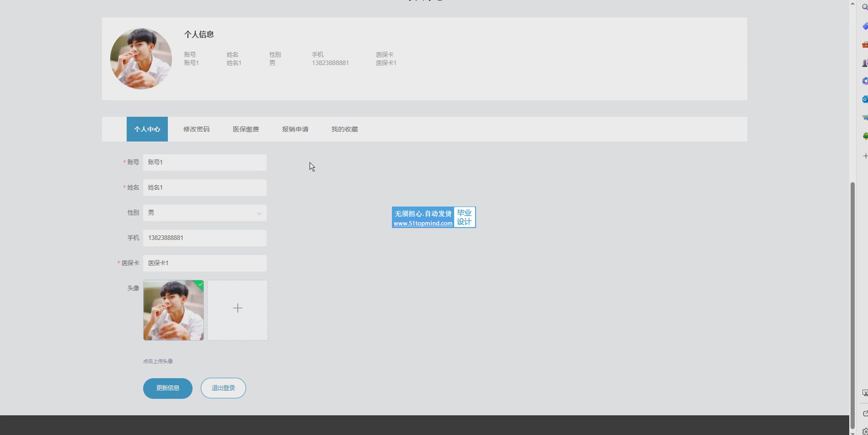The image size is (868, 435).
Task: Open the 医保缴费 tab
Action: (246, 129)
